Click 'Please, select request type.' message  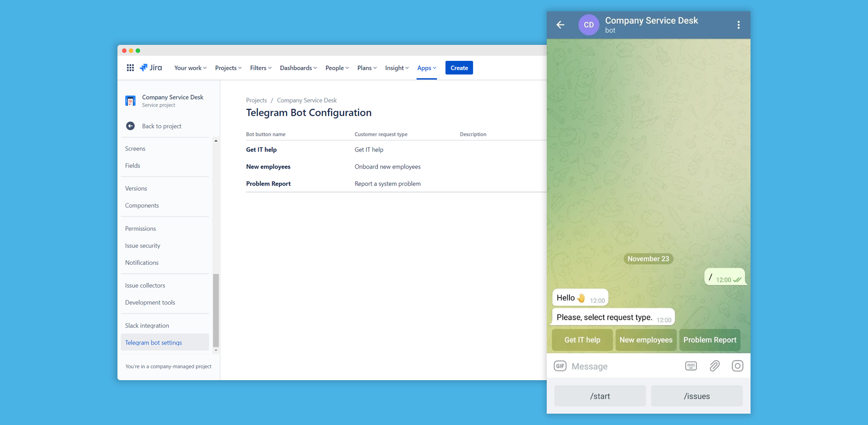[x=613, y=317]
